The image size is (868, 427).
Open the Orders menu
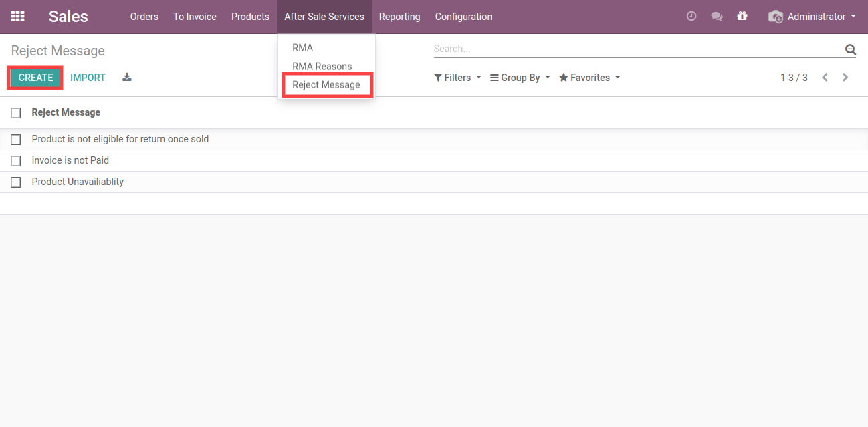[144, 17]
